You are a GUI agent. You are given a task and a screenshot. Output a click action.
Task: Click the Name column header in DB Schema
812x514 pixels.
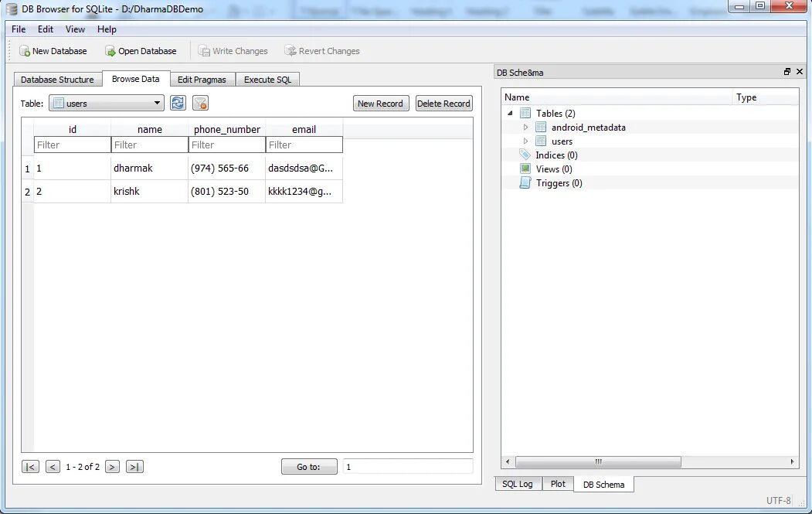617,97
